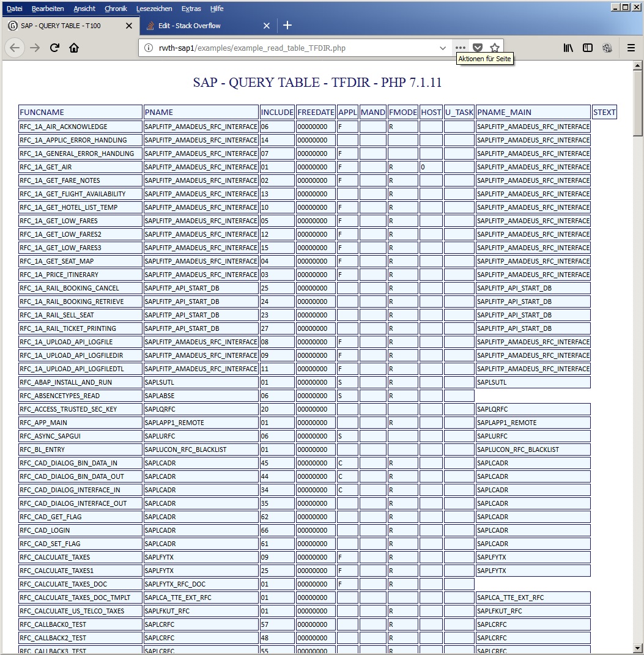
Task: Click cell RFC_CALCULATE_TAXES1
Action: (80, 571)
